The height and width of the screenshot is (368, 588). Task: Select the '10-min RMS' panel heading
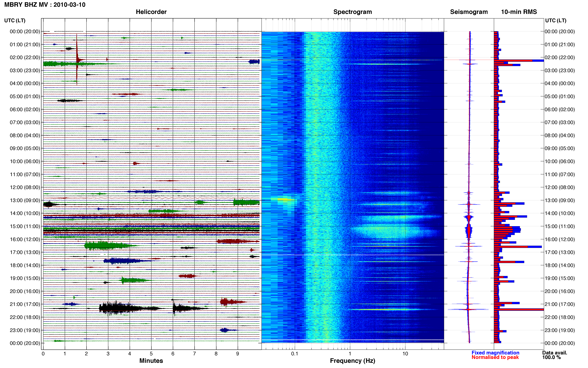[x=519, y=12]
